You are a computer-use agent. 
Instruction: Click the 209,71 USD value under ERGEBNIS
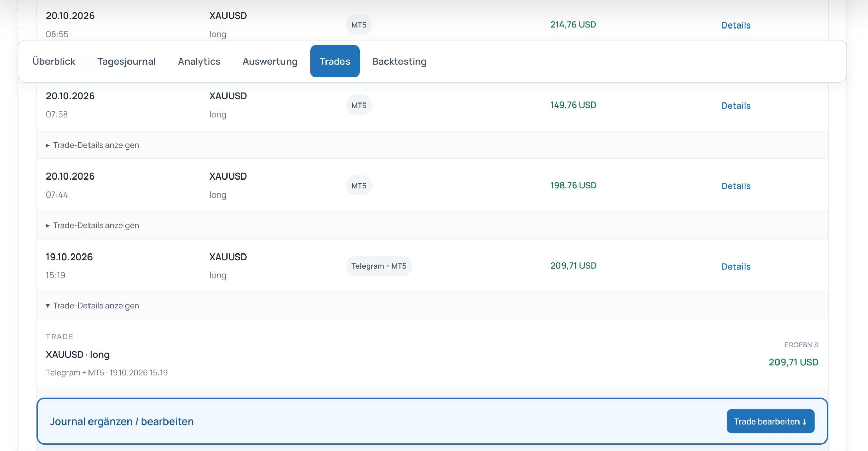coord(793,362)
